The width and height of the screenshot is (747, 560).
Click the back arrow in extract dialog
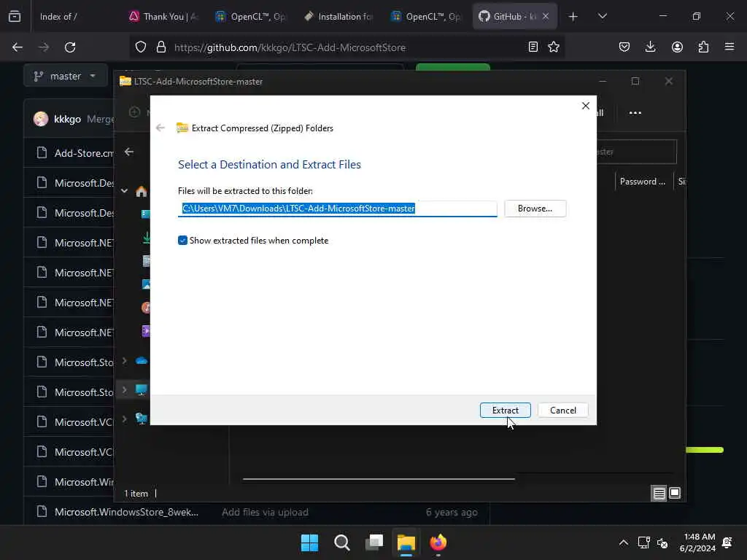(160, 128)
